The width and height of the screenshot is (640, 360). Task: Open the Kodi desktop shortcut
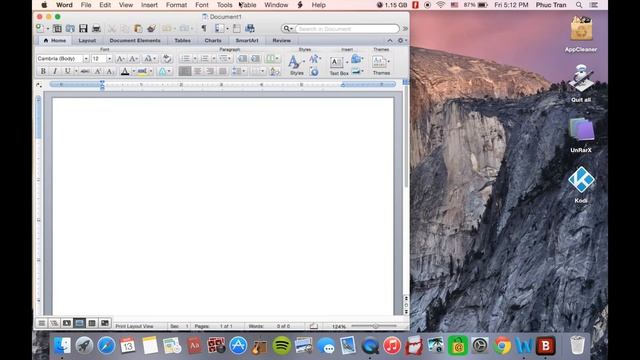point(581,184)
